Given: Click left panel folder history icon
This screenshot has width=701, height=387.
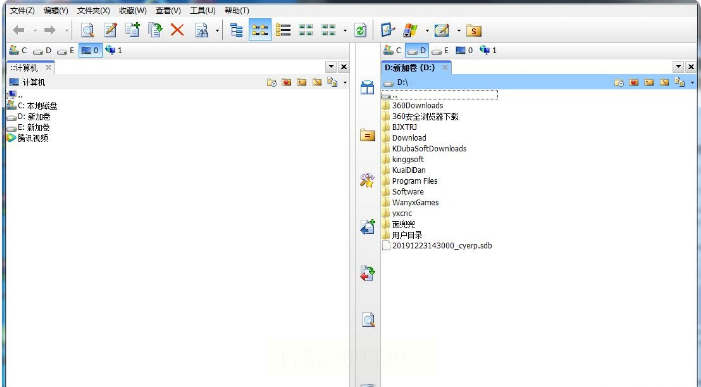Looking at the screenshot, I should (271, 82).
